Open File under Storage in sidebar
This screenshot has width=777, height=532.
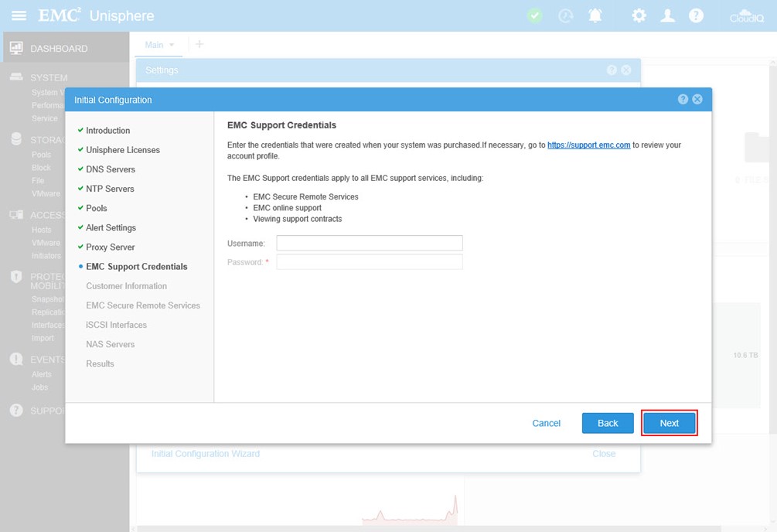pos(38,180)
